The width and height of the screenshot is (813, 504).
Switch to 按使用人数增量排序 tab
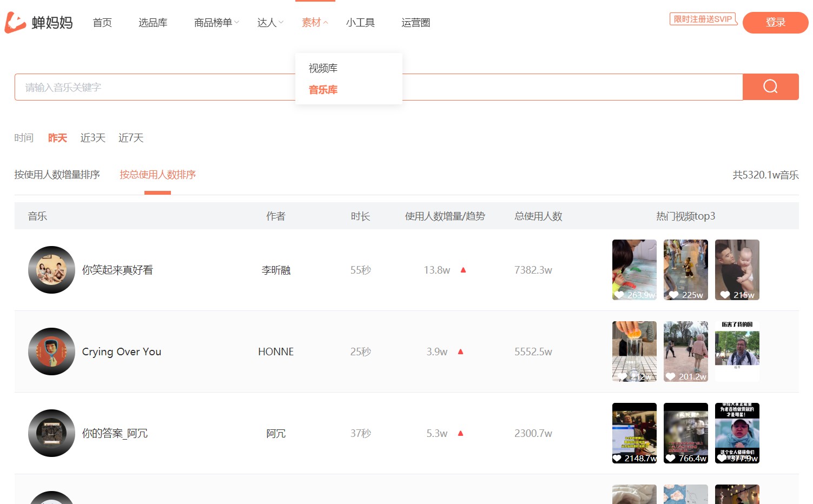57,175
